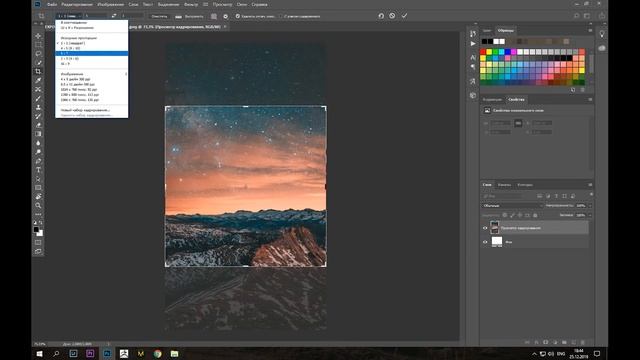This screenshot has width=640, height=360.
Task: Select the Gradient tool
Action: pos(38,134)
